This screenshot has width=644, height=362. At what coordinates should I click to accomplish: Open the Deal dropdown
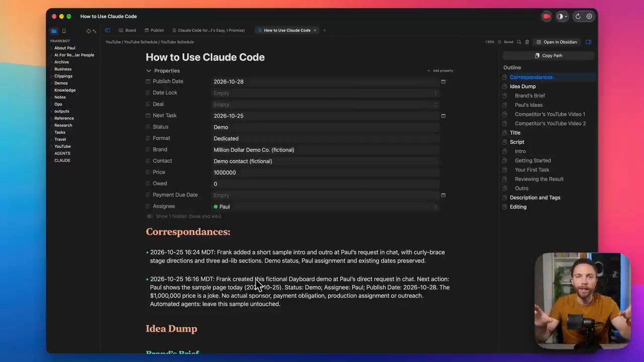(326, 105)
